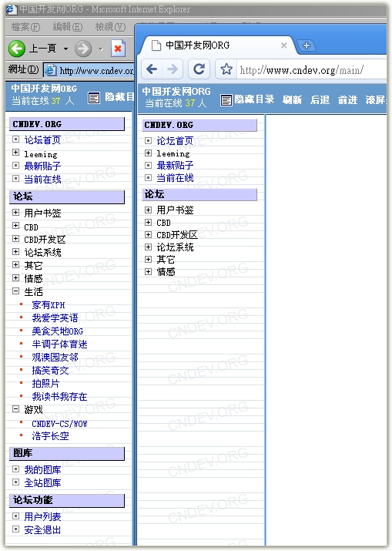Collapse the 生活 tree node in IE
Screen dimensions: 392x551
coord(16,291)
